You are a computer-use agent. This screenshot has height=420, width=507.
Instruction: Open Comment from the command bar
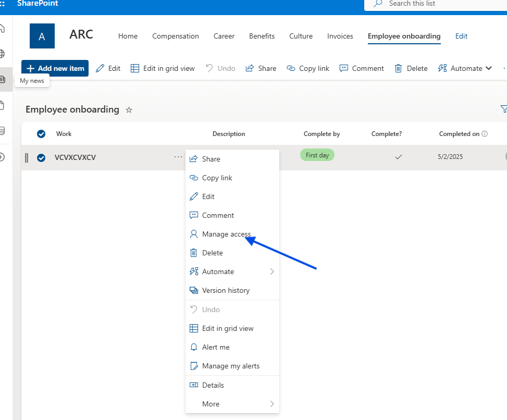(361, 68)
